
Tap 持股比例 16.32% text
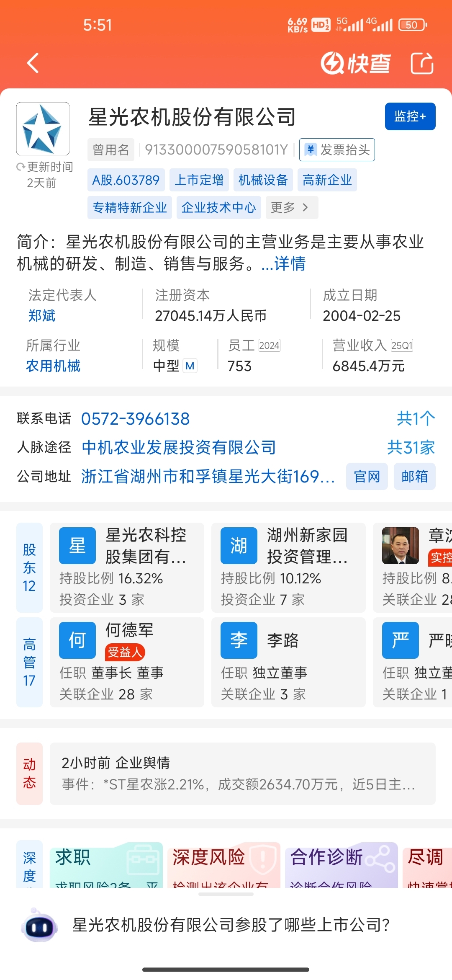[x=111, y=578]
